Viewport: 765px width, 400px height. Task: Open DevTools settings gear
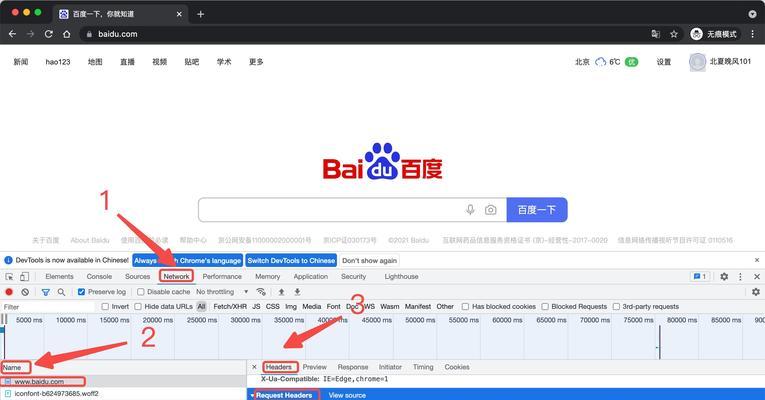[724, 277]
